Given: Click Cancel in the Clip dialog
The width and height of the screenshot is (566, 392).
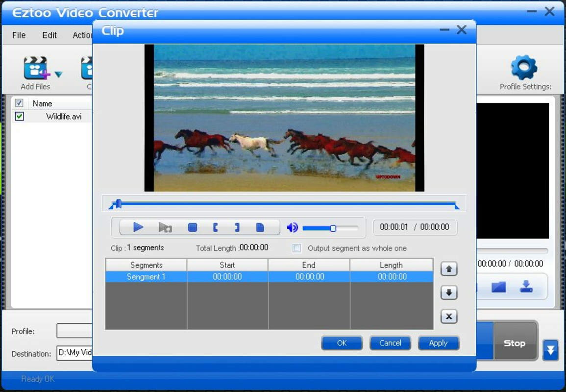Looking at the screenshot, I should point(390,343).
